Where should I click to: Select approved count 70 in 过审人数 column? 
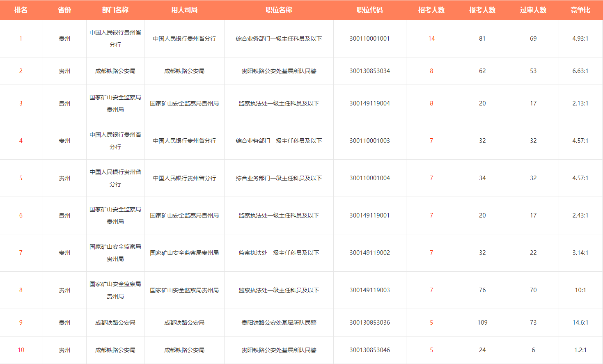click(x=533, y=290)
